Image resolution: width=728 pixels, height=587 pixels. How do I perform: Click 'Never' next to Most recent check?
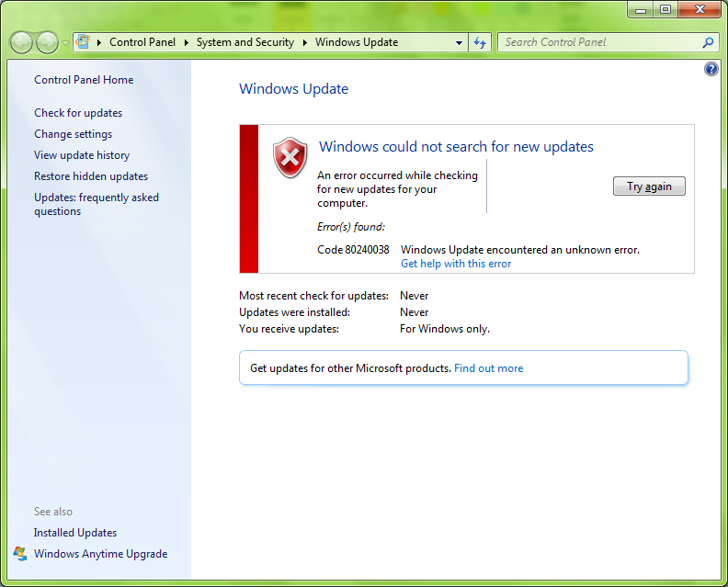(415, 296)
